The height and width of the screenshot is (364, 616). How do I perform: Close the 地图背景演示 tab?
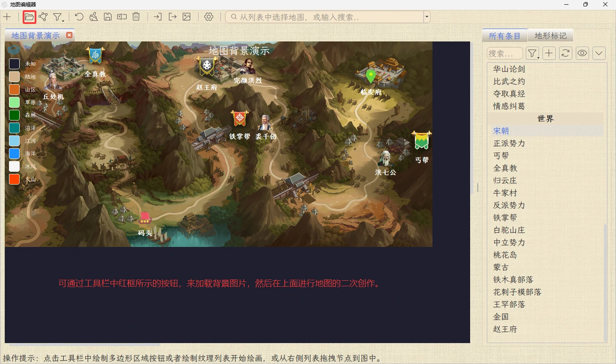tap(69, 35)
